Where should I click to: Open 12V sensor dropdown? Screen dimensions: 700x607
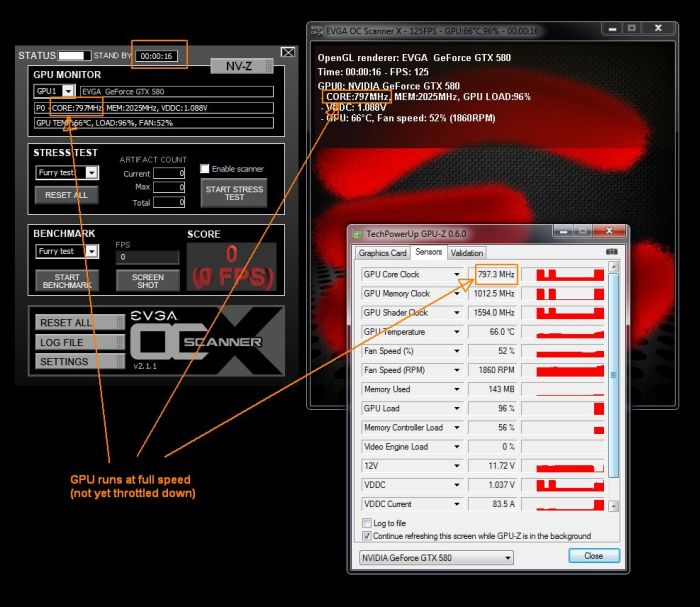(457, 466)
